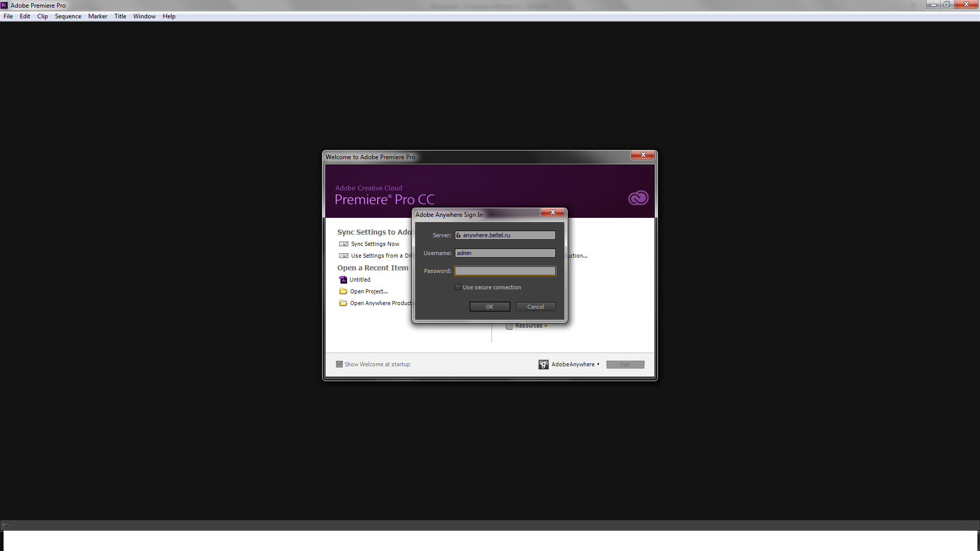Click the Open Anywhere Production folder icon
Image resolution: width=980 pixels, height=551 pixels.
(x=343, y=303)
